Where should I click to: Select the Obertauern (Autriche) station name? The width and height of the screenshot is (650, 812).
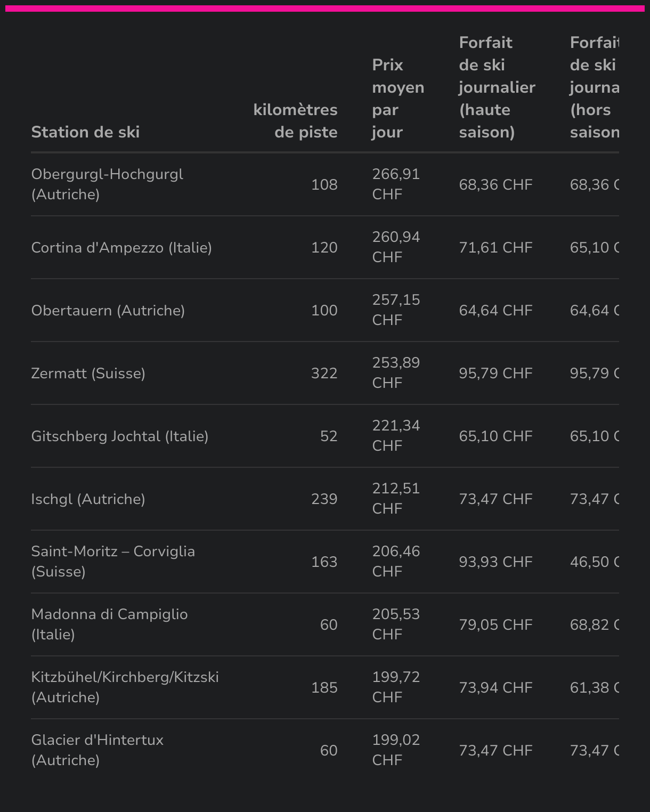tap(108, 311)
